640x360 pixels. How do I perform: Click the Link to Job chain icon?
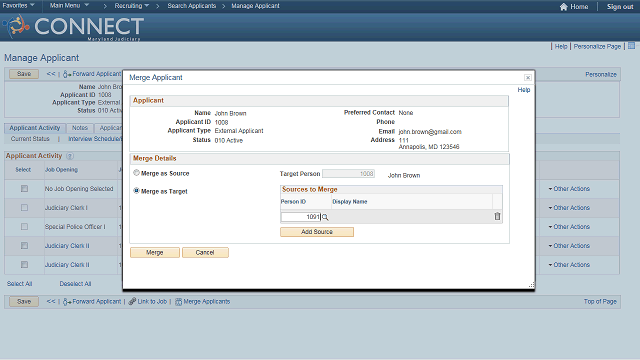[x=132, y=301]
